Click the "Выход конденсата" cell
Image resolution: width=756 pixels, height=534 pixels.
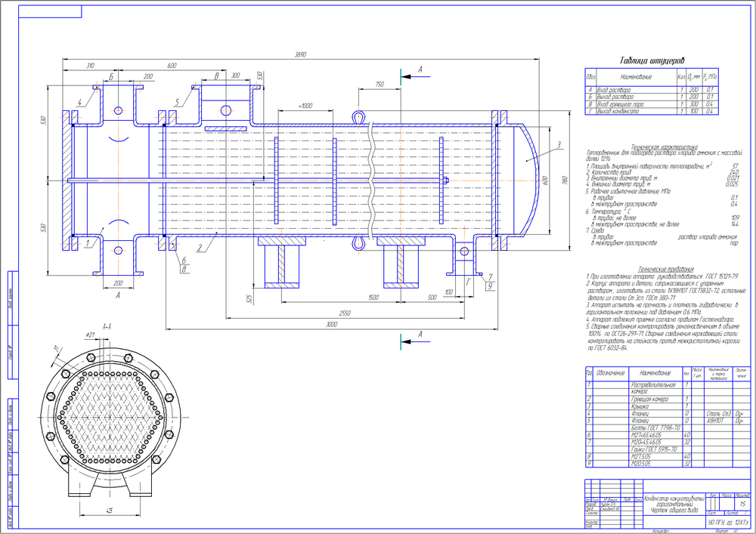coord(618,111)
